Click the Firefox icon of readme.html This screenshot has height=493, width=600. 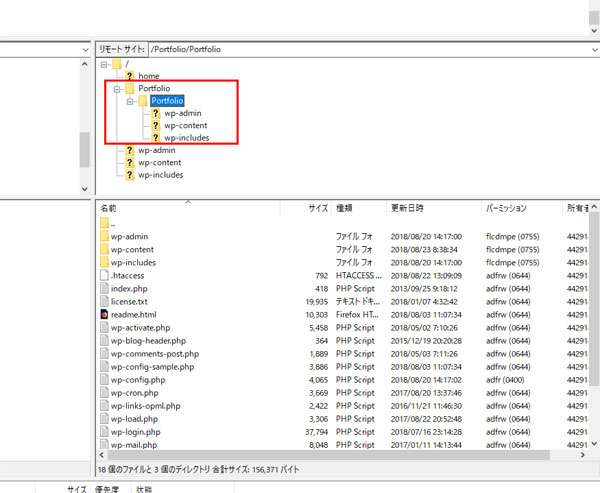click(104, 315)
